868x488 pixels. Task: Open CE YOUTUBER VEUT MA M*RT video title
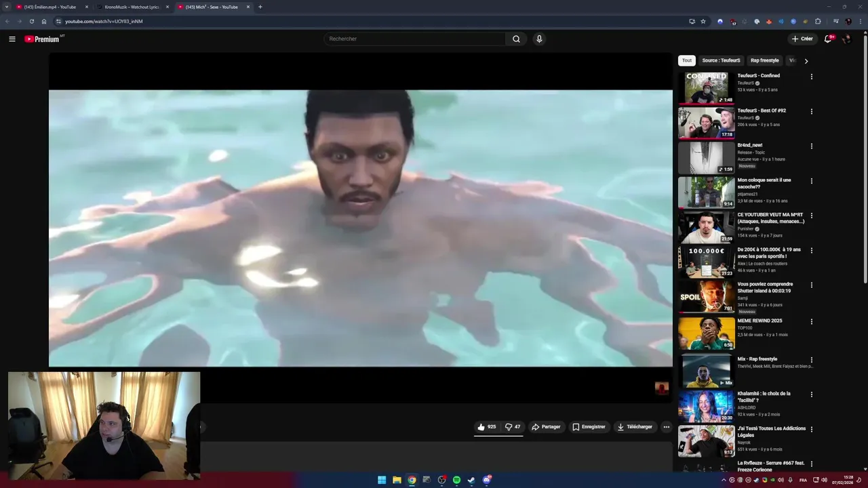point(771,218)
